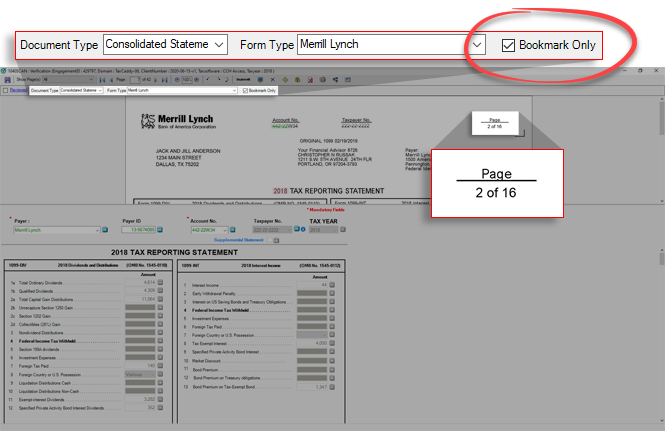Toggle Bookmark Only checkbox in the Verification window toolbar
The height and width of the screenshot is (431, 665).
245,90
